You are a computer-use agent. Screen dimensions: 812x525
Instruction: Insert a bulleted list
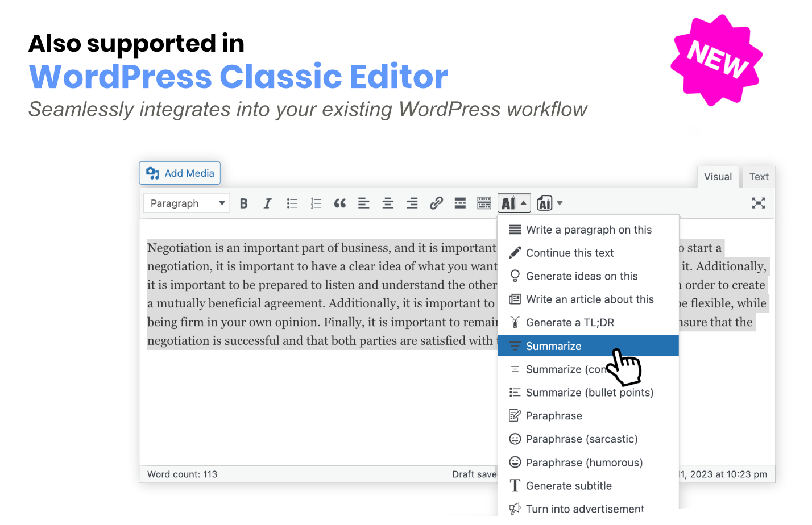(292, 203)
